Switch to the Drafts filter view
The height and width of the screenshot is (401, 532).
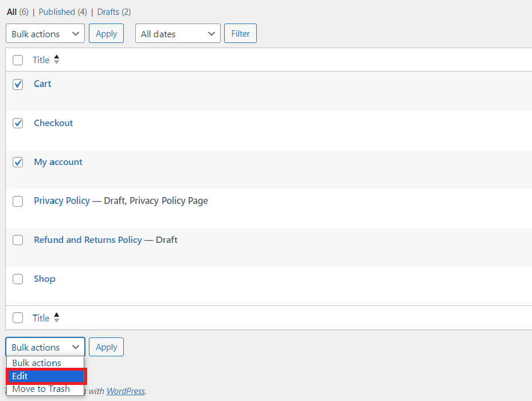(108, 11)
